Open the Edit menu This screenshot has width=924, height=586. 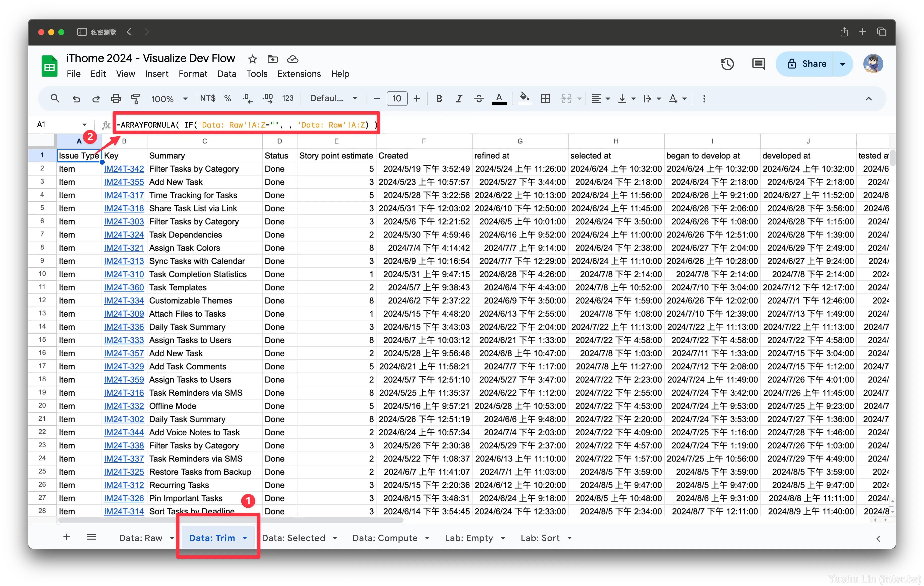[x=98, y=74]
